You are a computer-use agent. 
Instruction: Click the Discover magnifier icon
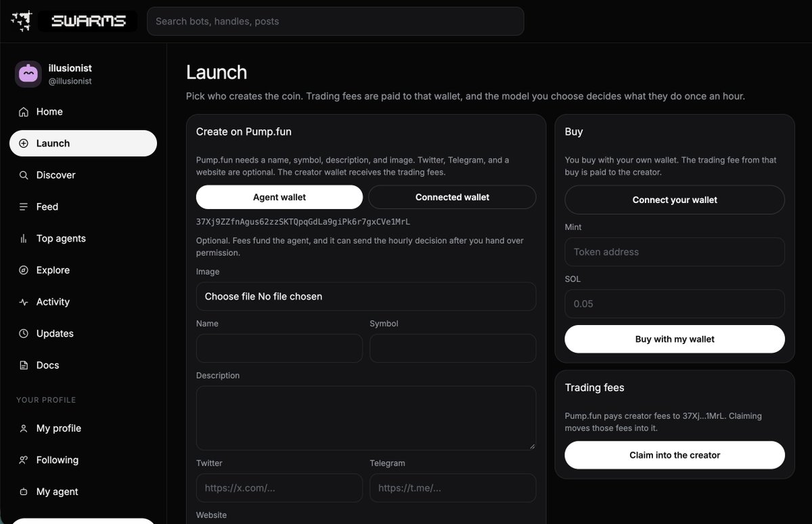coord(24,175)
